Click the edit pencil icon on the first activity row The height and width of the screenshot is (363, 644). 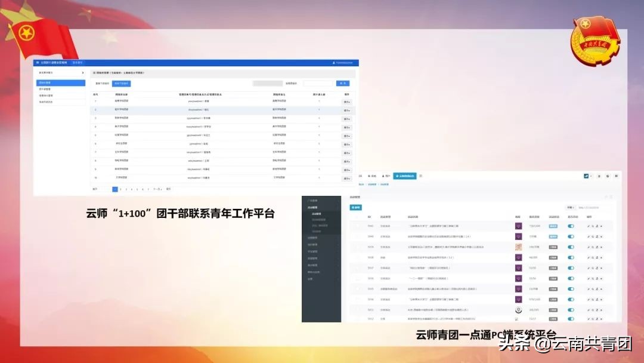pyautogui.click(x=588, y=226)
